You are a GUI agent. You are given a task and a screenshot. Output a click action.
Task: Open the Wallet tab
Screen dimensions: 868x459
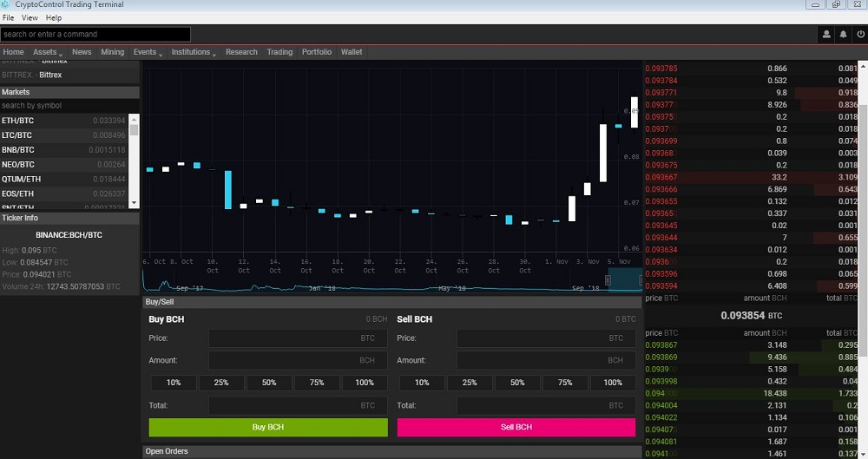[352, 52]
